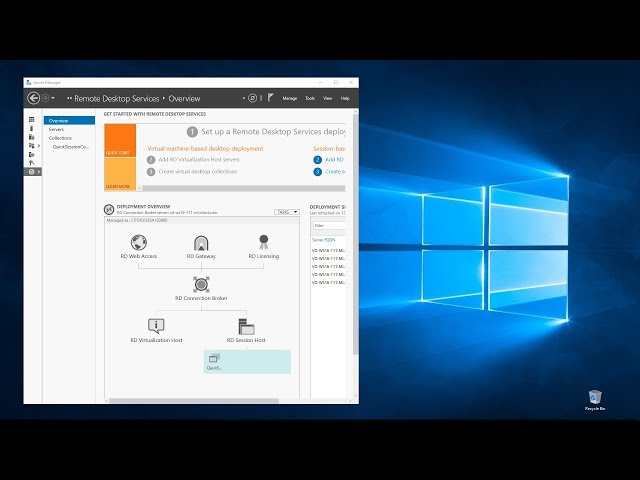640x480 pixels.
Task: Select the QuickS... collection tile
Action: click(247, 362)
